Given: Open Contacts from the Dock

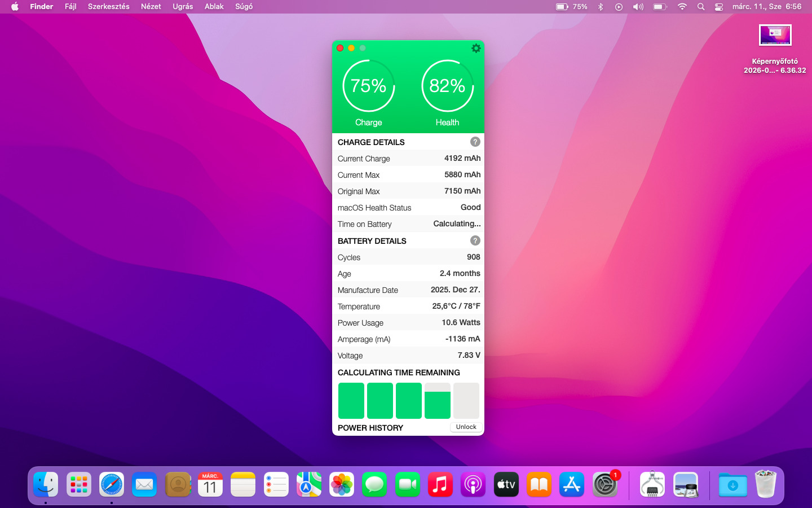Looking at the screenshot, I should click(x=178, y=484).
